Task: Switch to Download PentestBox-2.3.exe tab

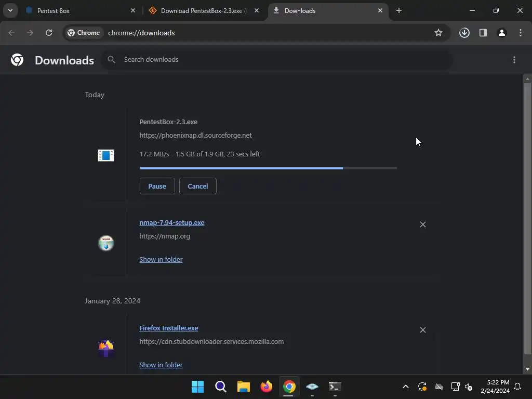Action: click(x=204, y=11)
